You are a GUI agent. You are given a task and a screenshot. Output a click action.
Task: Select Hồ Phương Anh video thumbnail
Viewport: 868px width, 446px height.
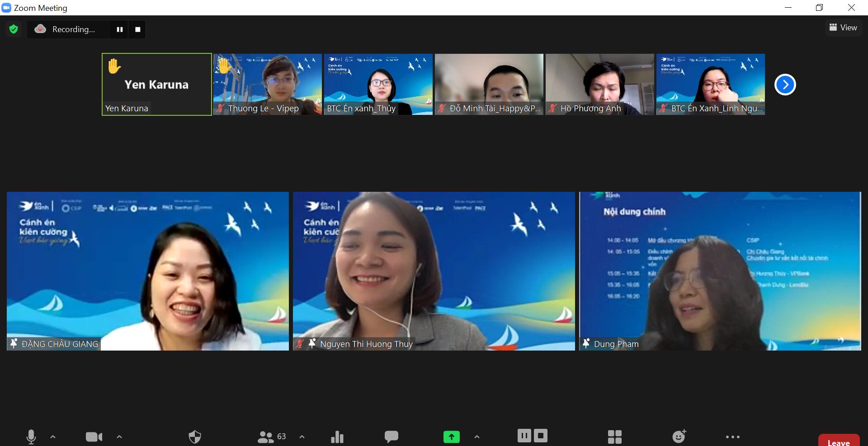click(x=600, y=85)
